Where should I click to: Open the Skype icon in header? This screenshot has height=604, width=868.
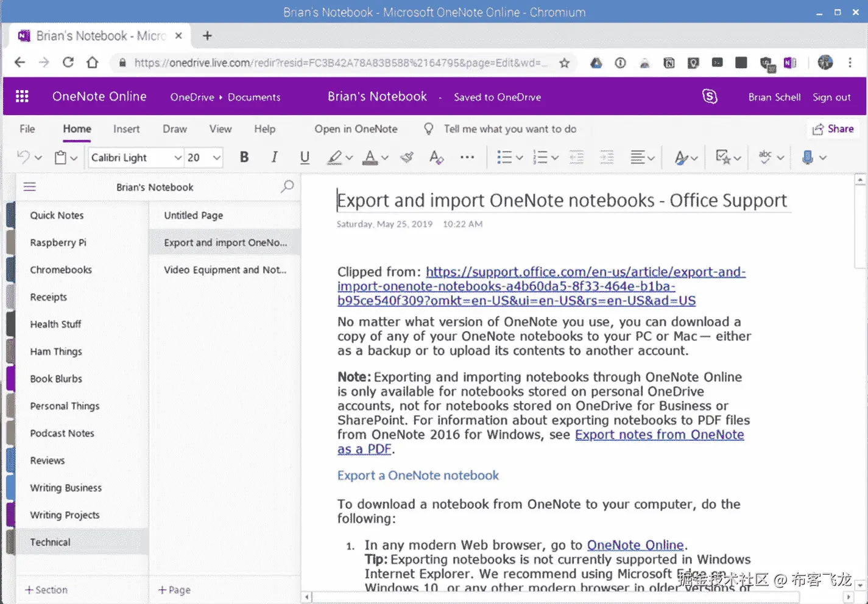pyautogui.click(x=710, y=97)
